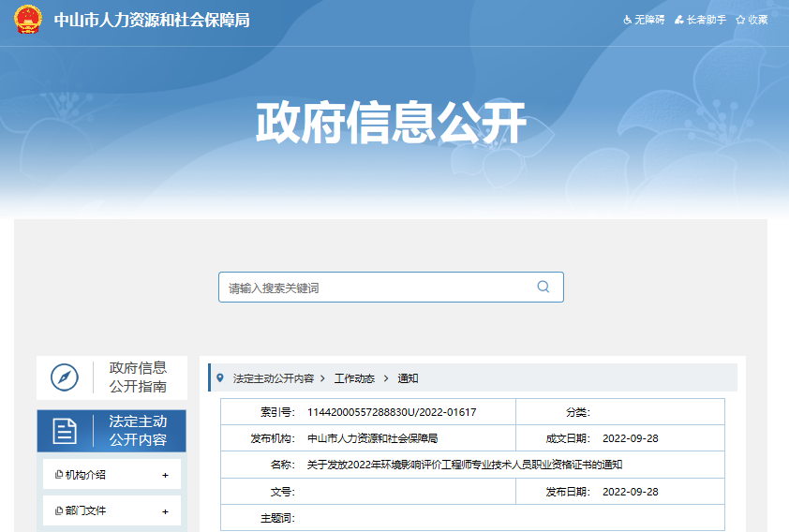The width and height of the screenshot is (789, 532).
Task: Click the 中山市人力资源和社会保障局 site title
Action: coord(151,20)
